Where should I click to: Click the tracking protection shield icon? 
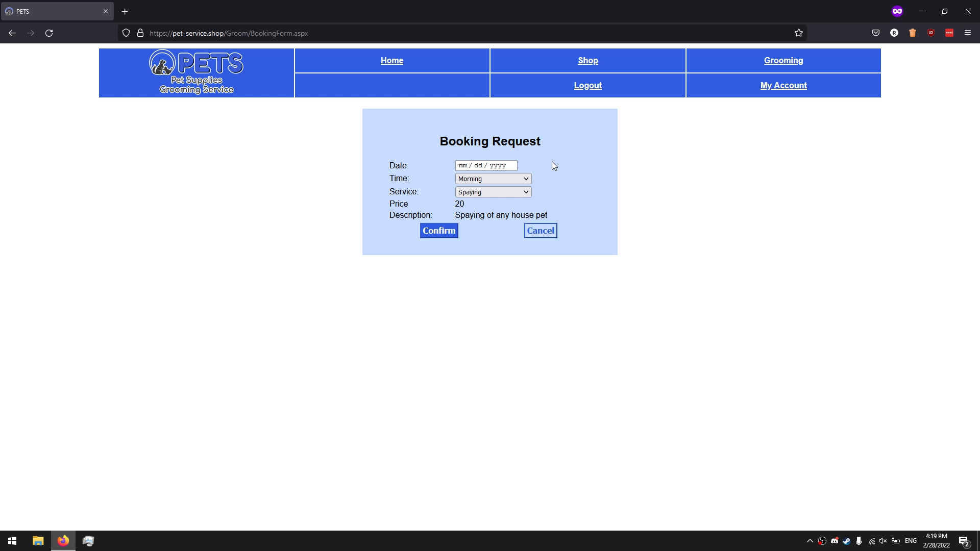(126, 33)
